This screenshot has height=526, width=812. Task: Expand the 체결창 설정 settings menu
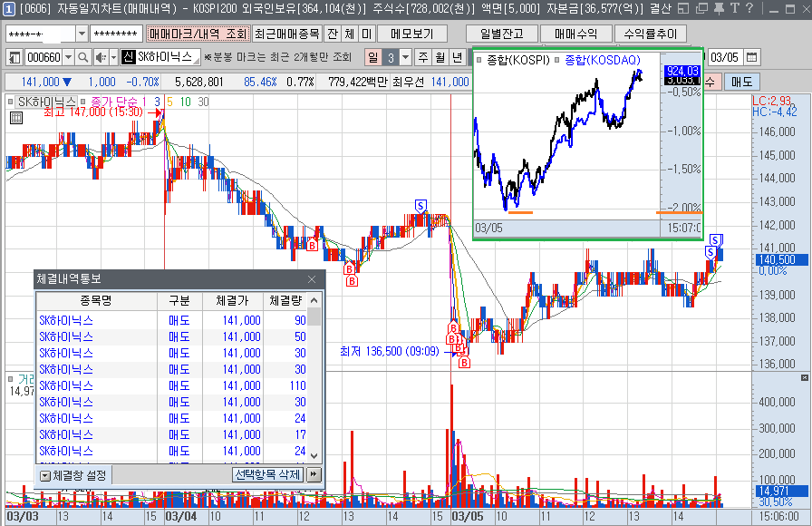click(x=45, y=474)
